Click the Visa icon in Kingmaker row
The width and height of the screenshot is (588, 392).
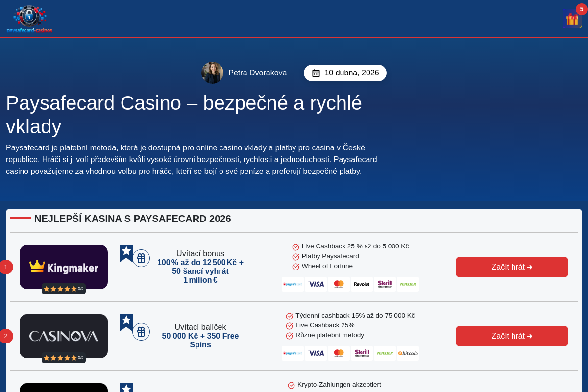pyautogui.click(x=316, y=284)
